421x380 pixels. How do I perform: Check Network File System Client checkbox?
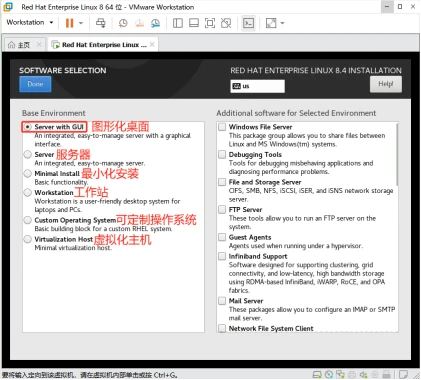pos(222,328)
